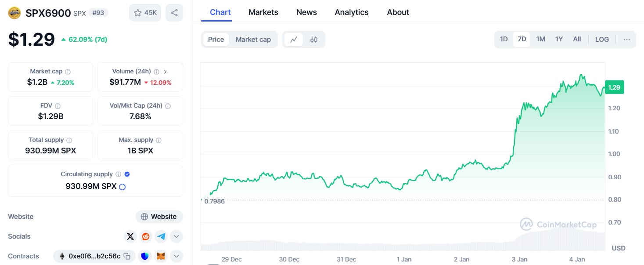The height and width of the screenshot is (265, 644).
Task: Click the 31 Dec date axis label
Action: coord(346,259)
